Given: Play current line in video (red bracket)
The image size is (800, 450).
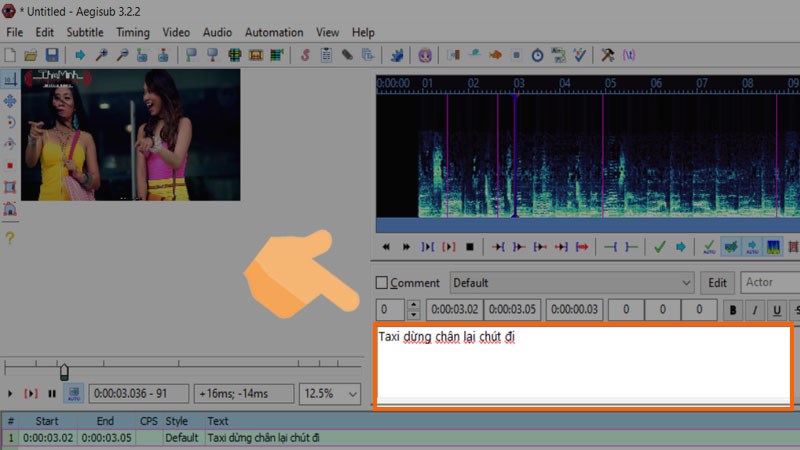Looking at the screenshot, I should 31,394.
